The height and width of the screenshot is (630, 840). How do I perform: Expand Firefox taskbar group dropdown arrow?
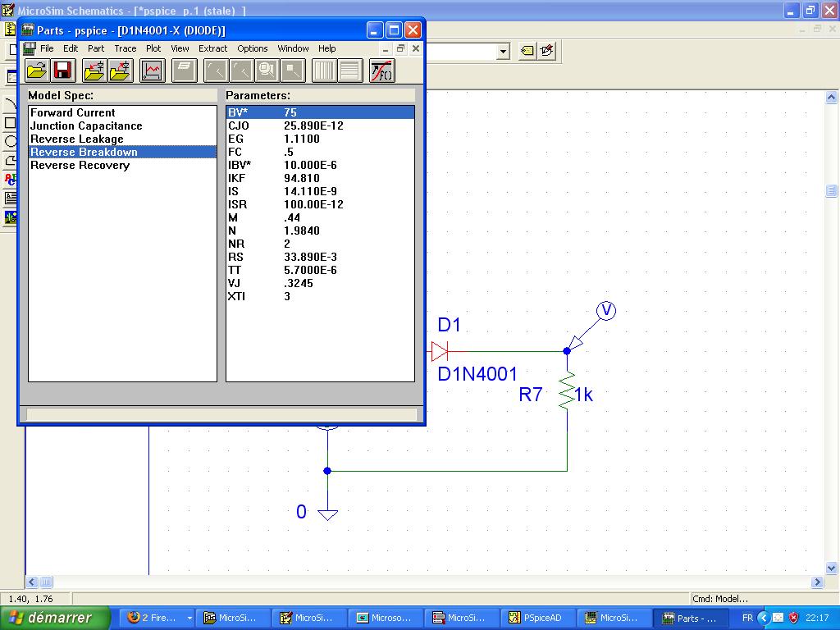[x=189, y=619]
